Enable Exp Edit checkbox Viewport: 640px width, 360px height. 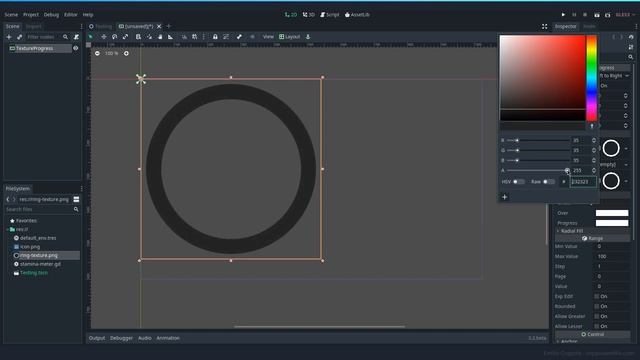coord(597,296)
